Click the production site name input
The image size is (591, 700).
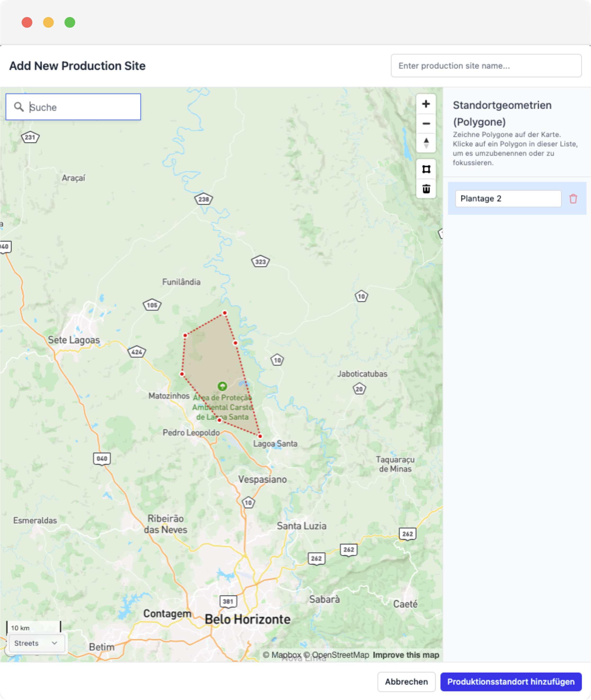(x=486, y=66)
